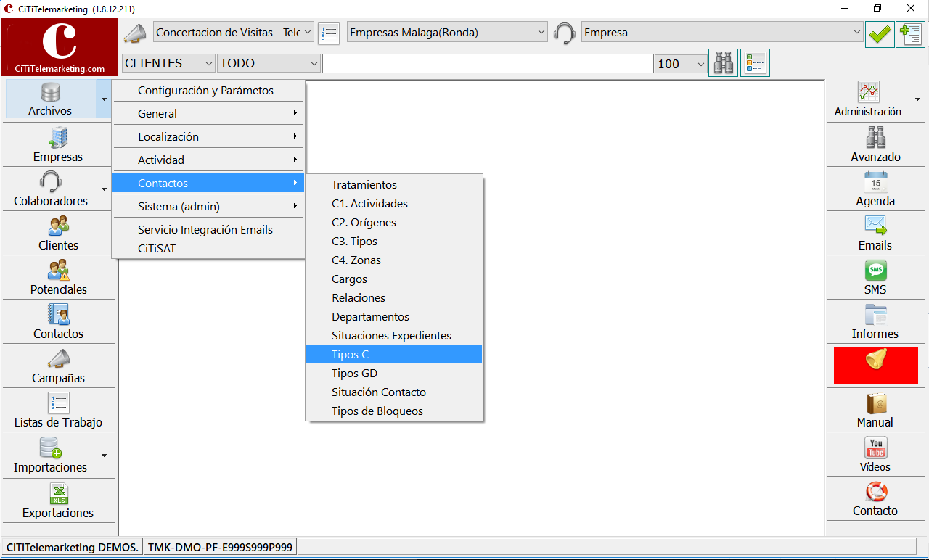Image resolution: width=929 pixels, height=560 pixels.
Task: Select Tratamientos in Contactos submenu
Action: pos(394,184)
